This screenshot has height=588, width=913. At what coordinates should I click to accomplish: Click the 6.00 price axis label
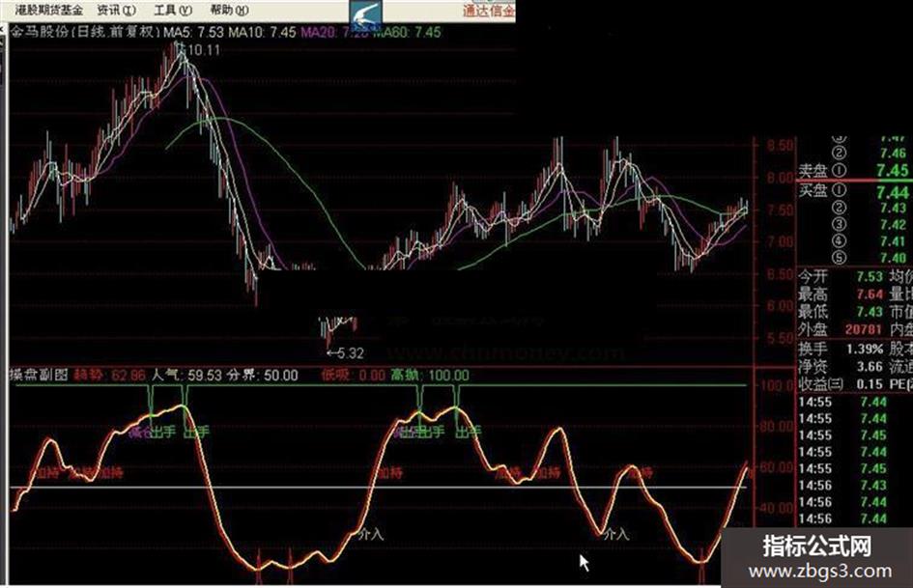pyautogui.click(x=780, y=306)
